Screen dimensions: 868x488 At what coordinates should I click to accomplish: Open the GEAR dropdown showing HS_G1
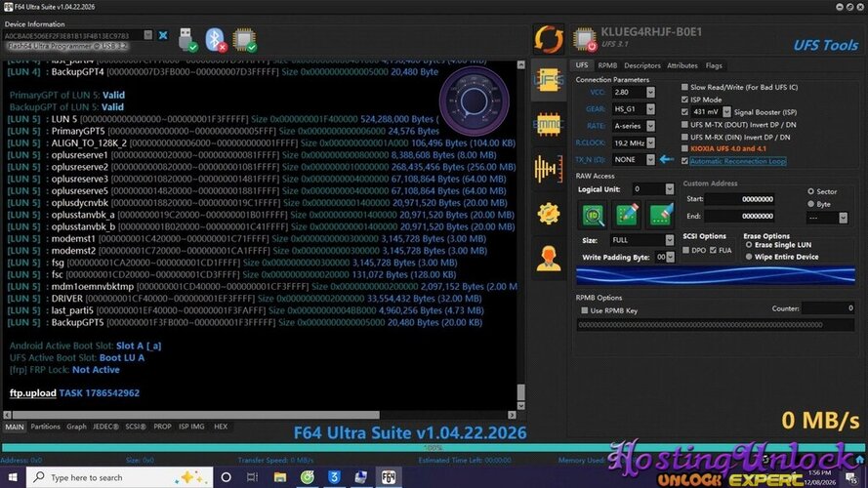[x=650, y=109]
